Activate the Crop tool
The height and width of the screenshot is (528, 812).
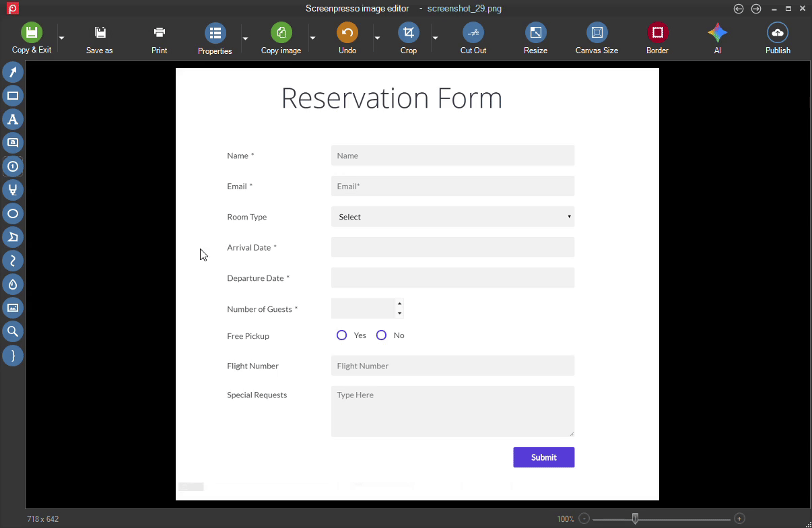click(409, 38)
